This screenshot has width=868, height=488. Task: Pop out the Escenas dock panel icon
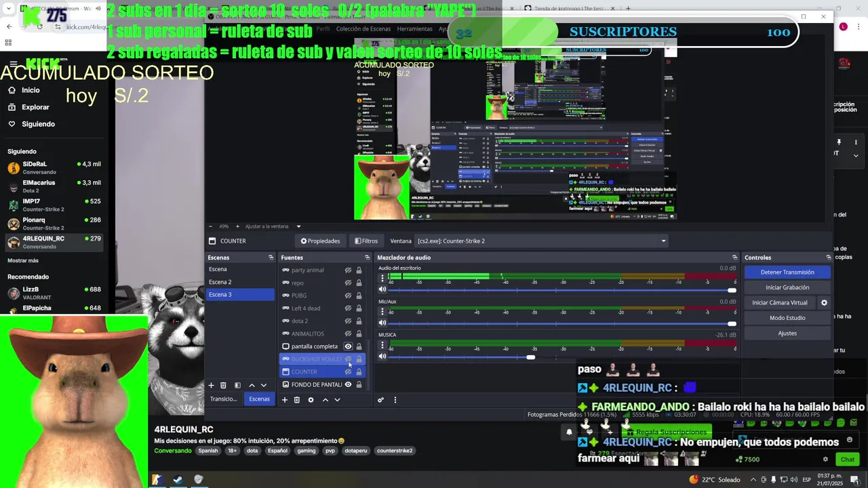(x=271, y=258)
